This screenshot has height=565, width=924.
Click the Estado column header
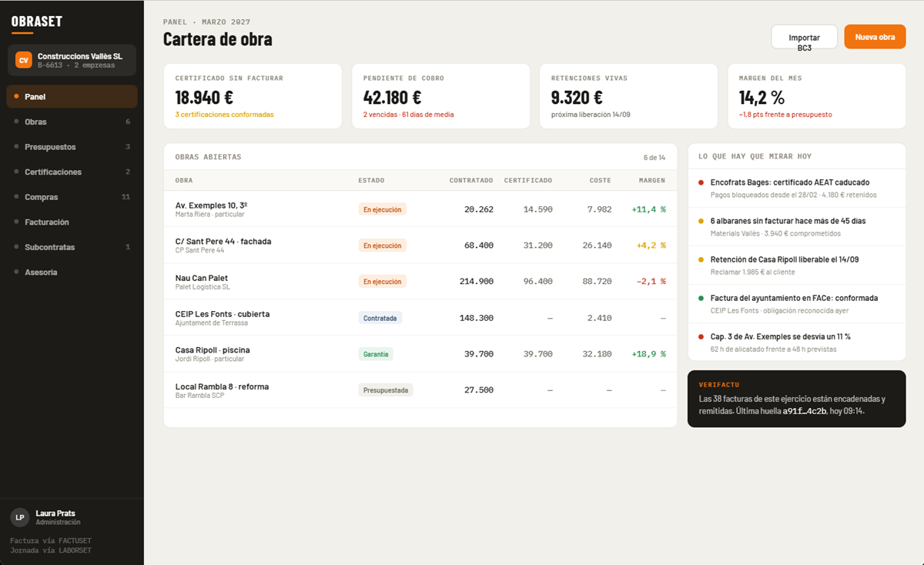[371, 181]
